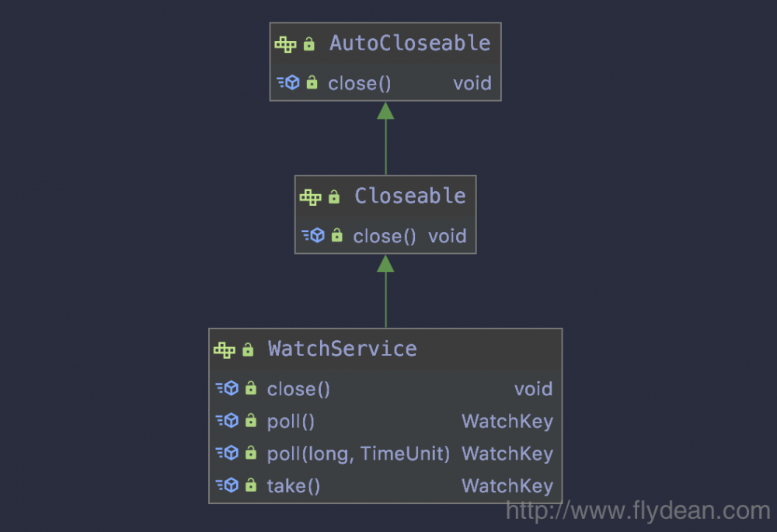
Task: Click the AutoCloseable interface icon
Action: tap(285, 44)
